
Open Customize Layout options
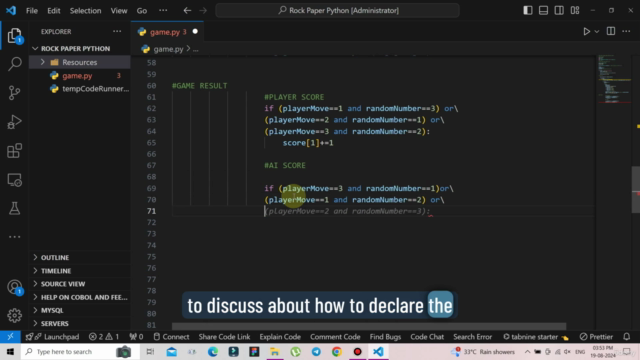coord(575,10)
